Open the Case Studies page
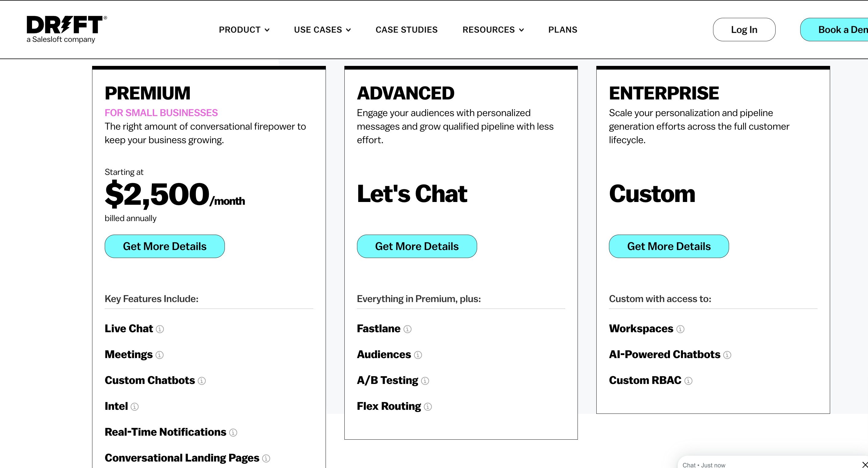 point(407,30)
